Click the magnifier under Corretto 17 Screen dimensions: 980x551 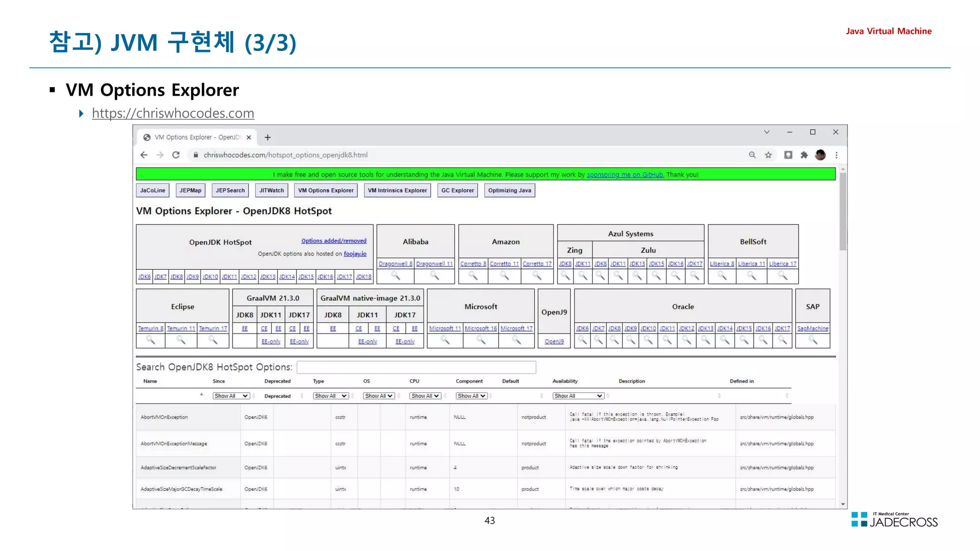[x=537, y=275]
